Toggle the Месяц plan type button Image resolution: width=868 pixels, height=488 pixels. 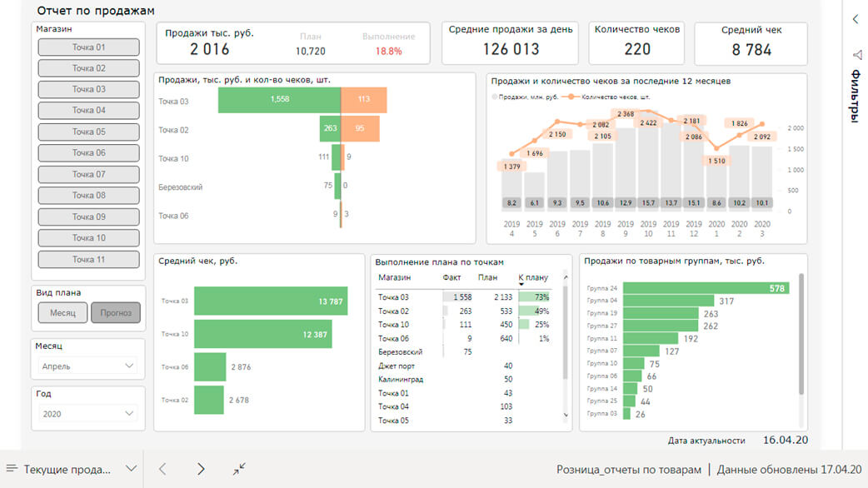point(62,312)
